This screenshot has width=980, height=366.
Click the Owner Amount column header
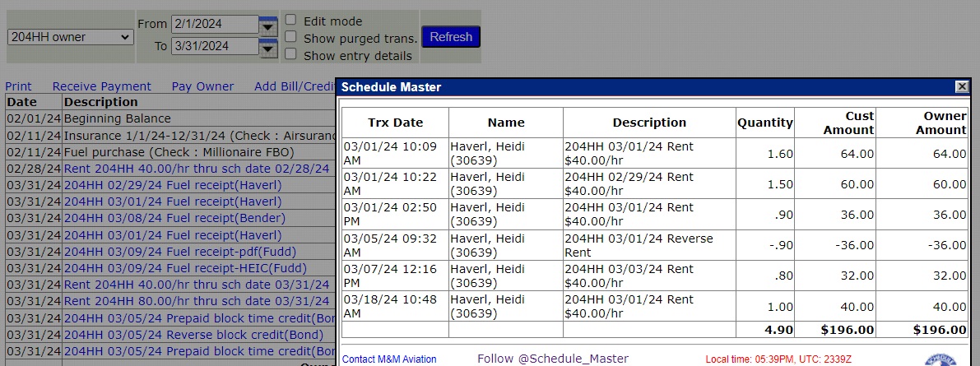[x=923, y=123]
